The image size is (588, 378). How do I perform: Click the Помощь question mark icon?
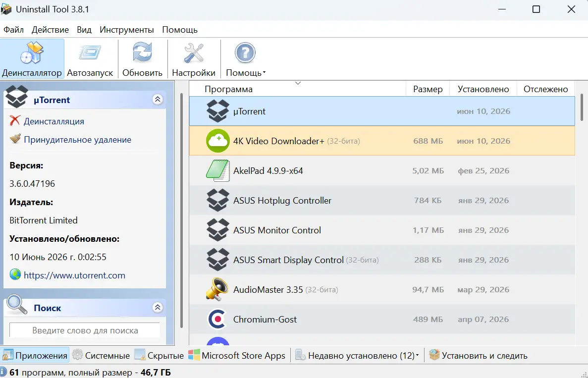(x=245, y=53)
